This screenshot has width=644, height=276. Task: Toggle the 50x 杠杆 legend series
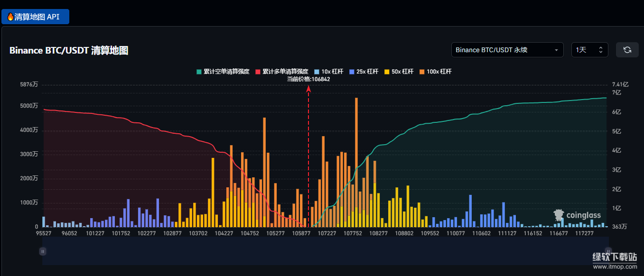click(399, 72)
